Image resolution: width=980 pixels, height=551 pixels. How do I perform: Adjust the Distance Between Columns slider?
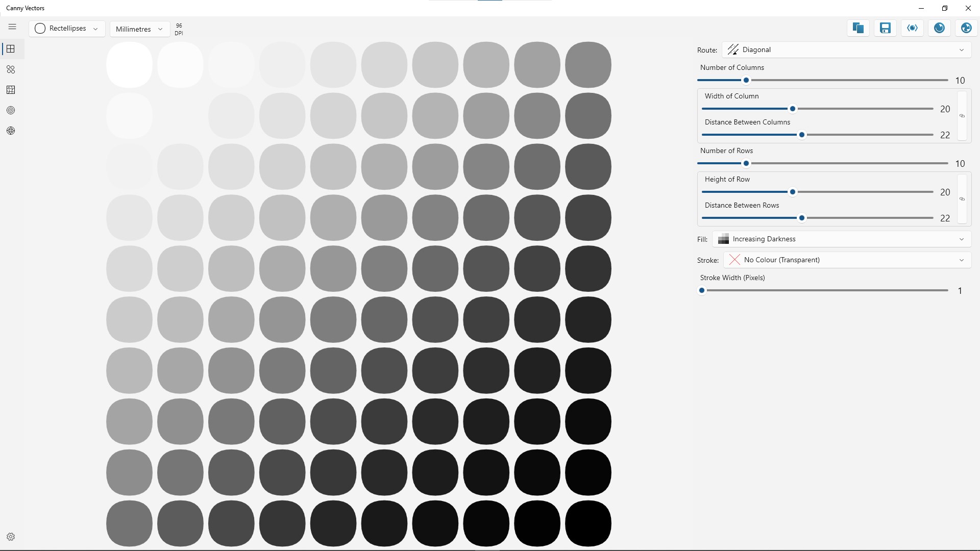click(x=818, y=135)
